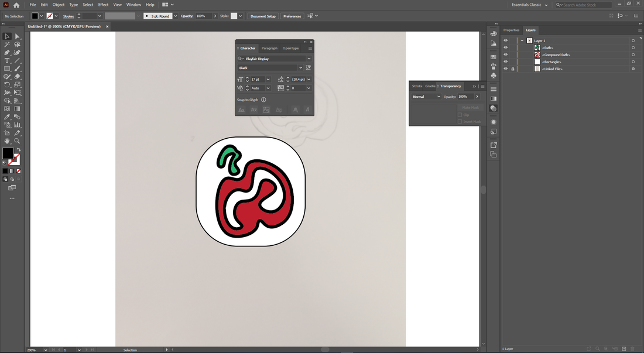644x353 pixels.
Task: Pick the Lasso tool
Action: click(x=17, y=44)
